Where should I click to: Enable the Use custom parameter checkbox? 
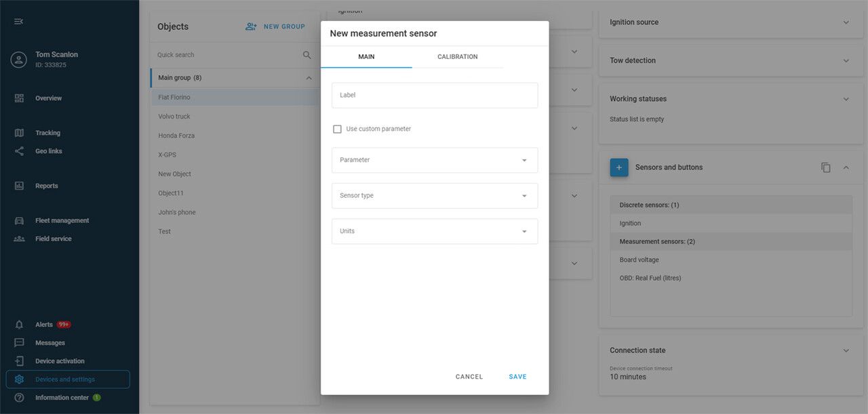coord(337,128)
